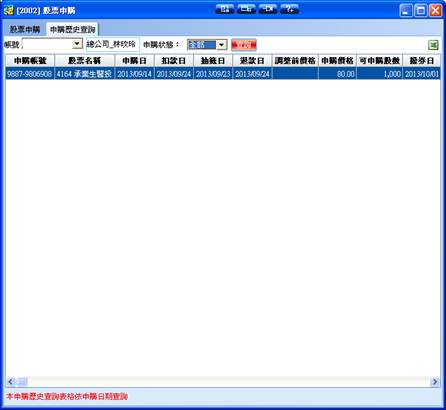Click the 總公司_林玟玲 name field
This screenshot has height=410, width=446.
coord(113,44)
